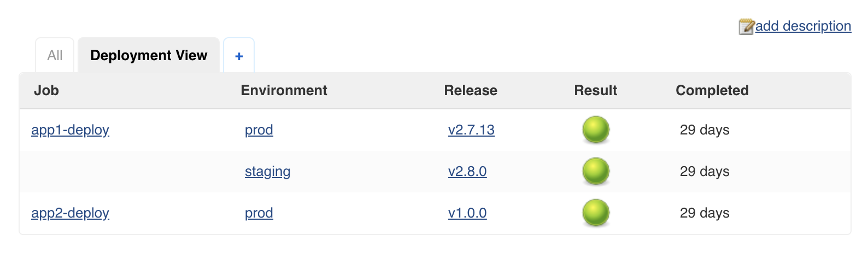Open release v2.8.0
The height and width of the screenshot is (258, 868).
click(467, 171)
